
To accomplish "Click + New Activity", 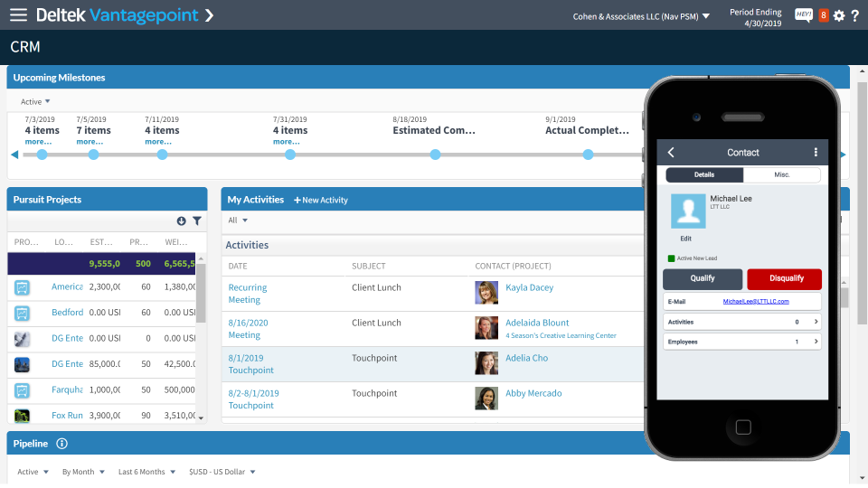I will 320,201.
